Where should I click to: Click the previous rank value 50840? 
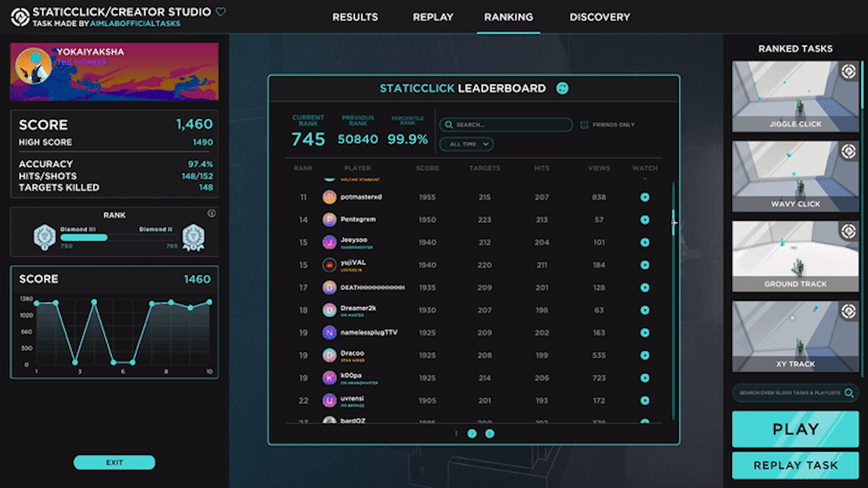click(358, 139)
